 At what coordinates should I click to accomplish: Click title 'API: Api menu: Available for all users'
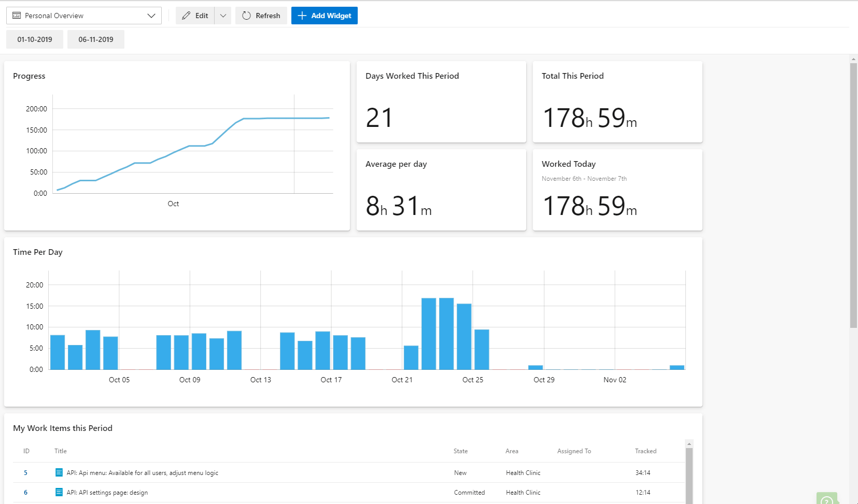[x=143, y=473]
